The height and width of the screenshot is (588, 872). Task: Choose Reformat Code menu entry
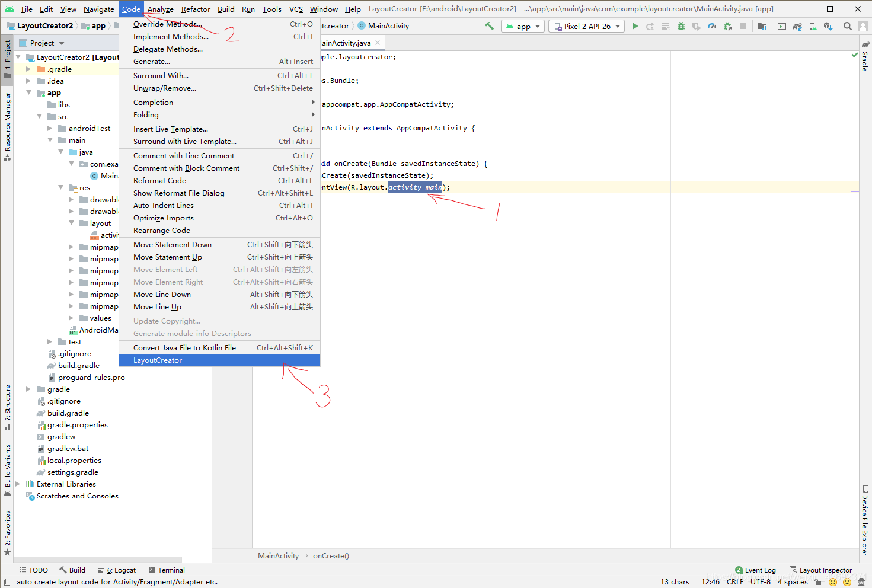click(x=219, y=181)
